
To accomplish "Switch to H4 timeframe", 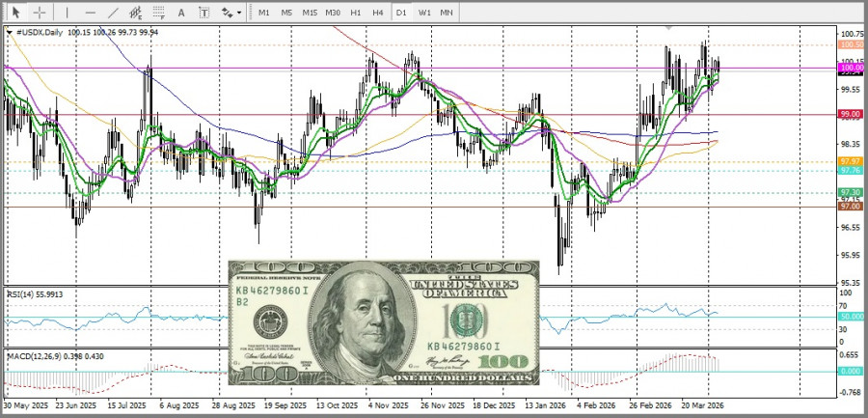I will tap(378, 13).
